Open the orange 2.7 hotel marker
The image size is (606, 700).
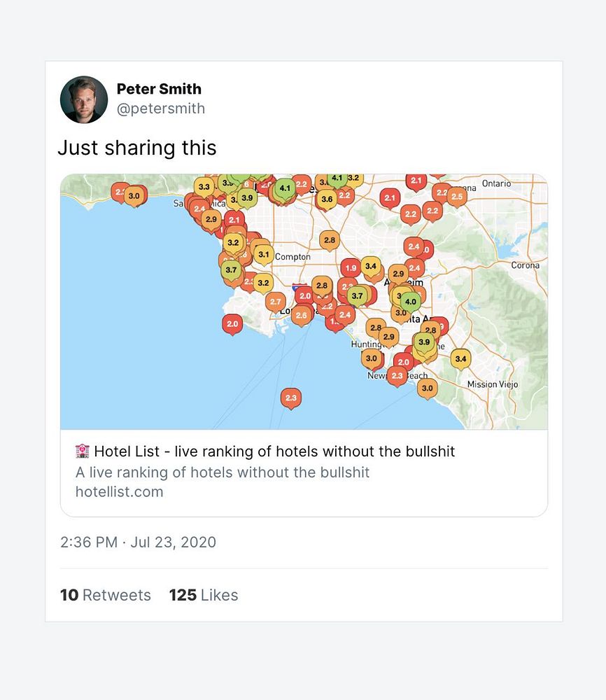point(275,302)
